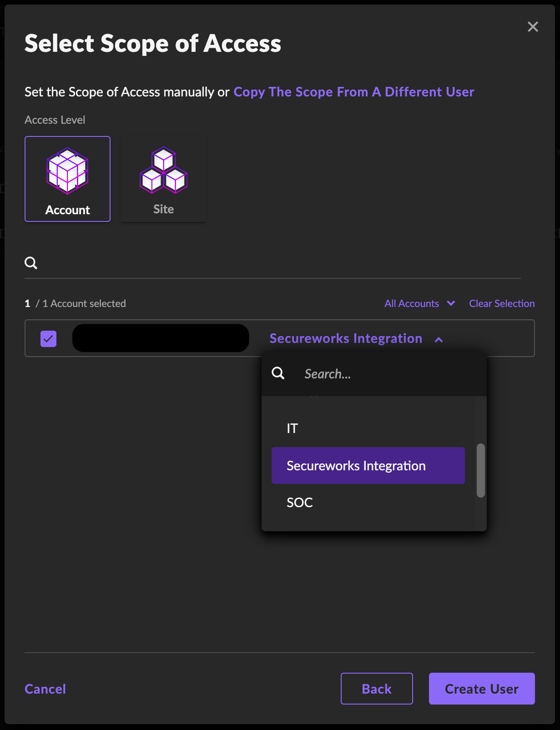Uncheck the selected account checkbox
The width and height of the screenshot is (560, 730).
coord(49,338)
